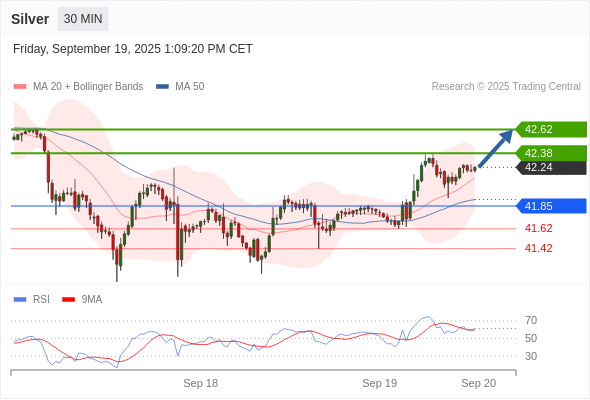Screen dimensions: 590x400
Task: Click the RSI 30 level label
Action: coord(531,356)
